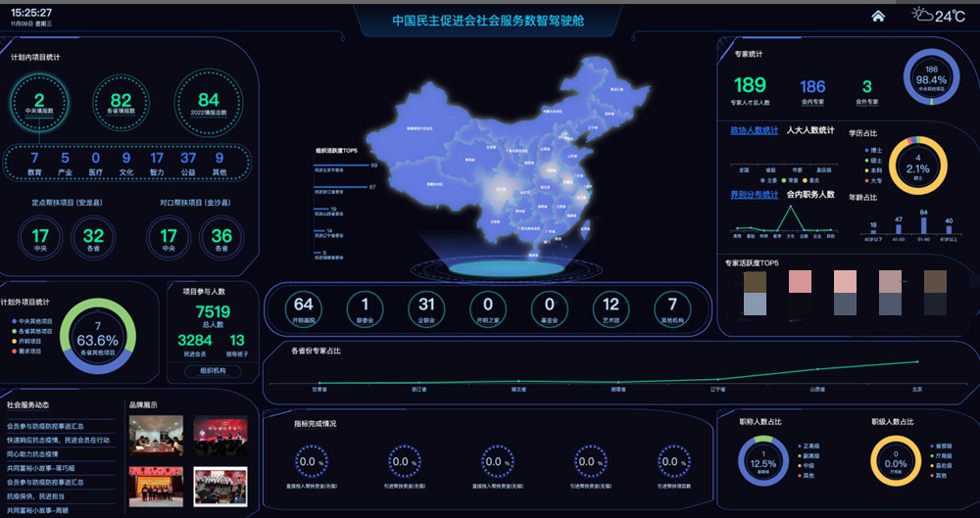The width and height of the screenshot is (980, 518).
Task: Switch to 政协人数统计 tab
Action: pyautogui.click(x=754, y=130)
